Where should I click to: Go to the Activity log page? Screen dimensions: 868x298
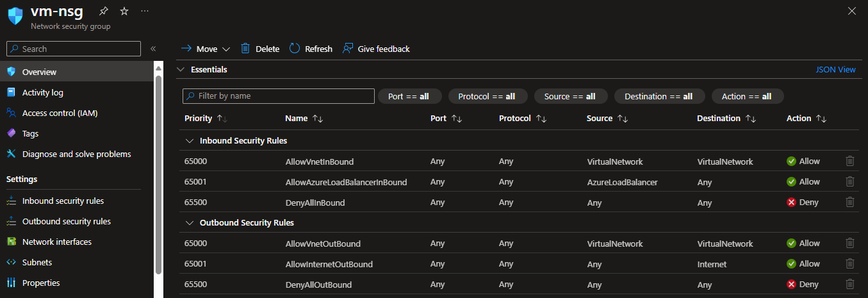pos(42,92)
